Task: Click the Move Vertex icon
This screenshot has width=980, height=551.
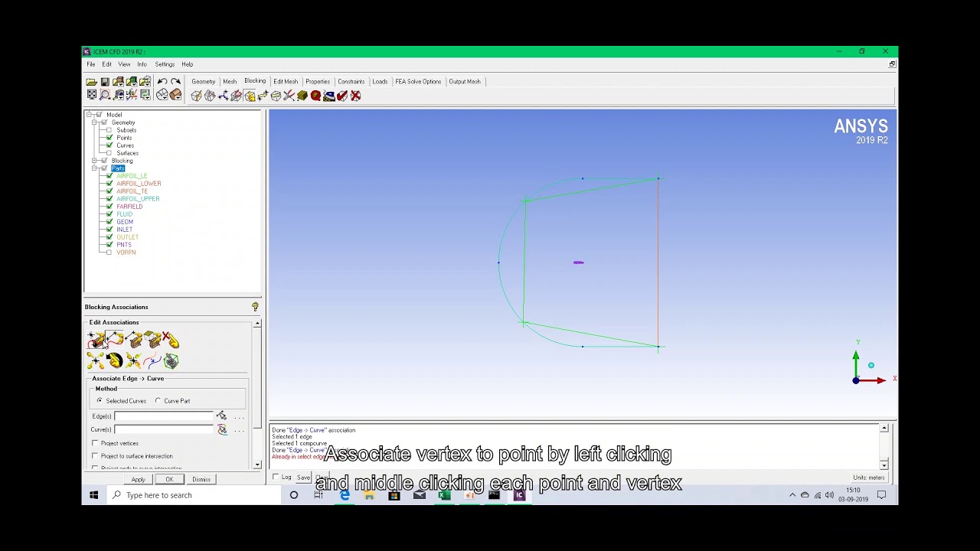Action: [x=263, y=96]
